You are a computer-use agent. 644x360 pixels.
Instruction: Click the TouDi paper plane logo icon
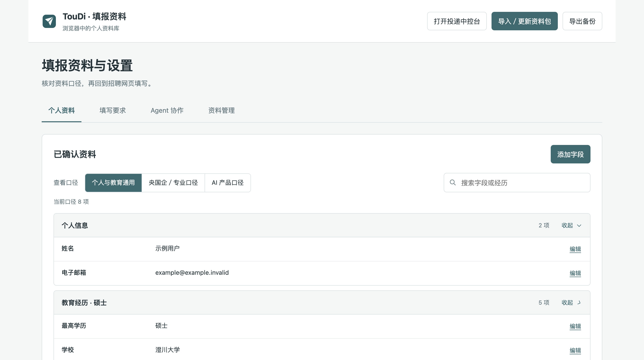click(x=49, y=21)
